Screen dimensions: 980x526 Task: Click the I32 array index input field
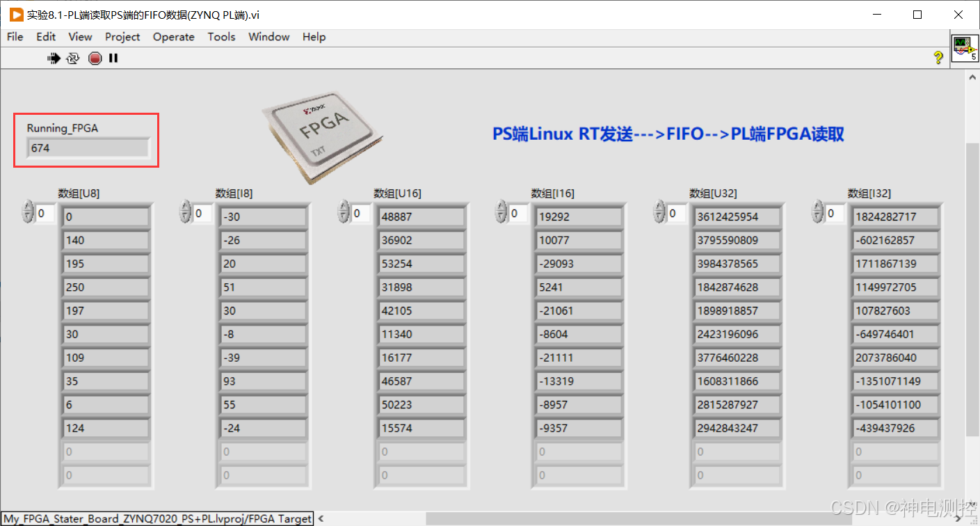(x=835, y=213)
